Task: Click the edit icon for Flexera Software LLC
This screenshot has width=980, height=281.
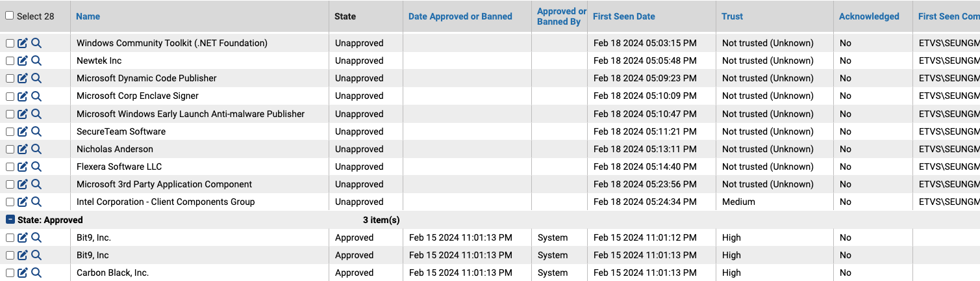Action: (23, 167)
